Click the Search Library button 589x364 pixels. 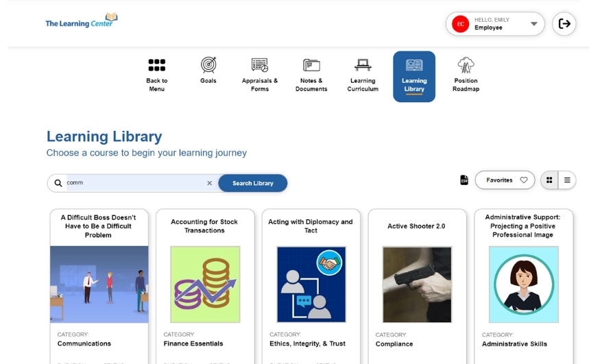252,183
